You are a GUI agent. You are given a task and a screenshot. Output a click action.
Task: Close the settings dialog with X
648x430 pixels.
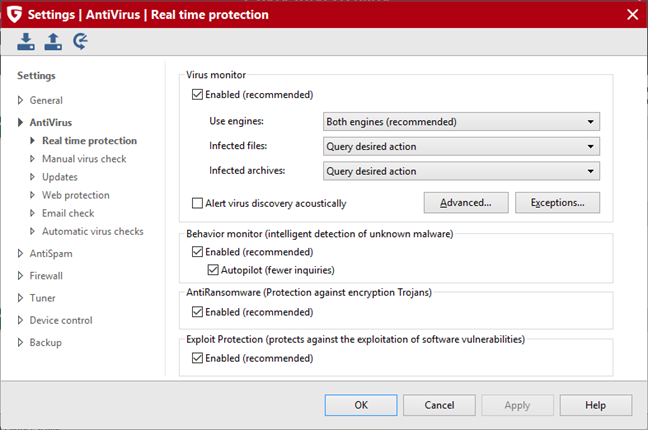coord(631,14)
